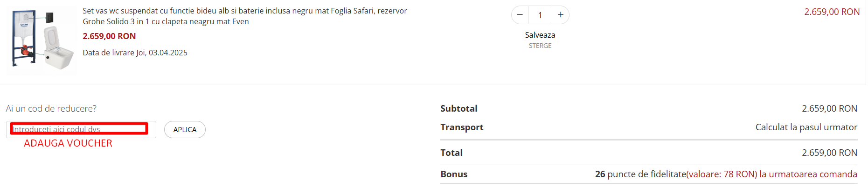Viewport: 868px width, 187px height.
Task: Click the Subtotal label
Action: tap(458, 108)
